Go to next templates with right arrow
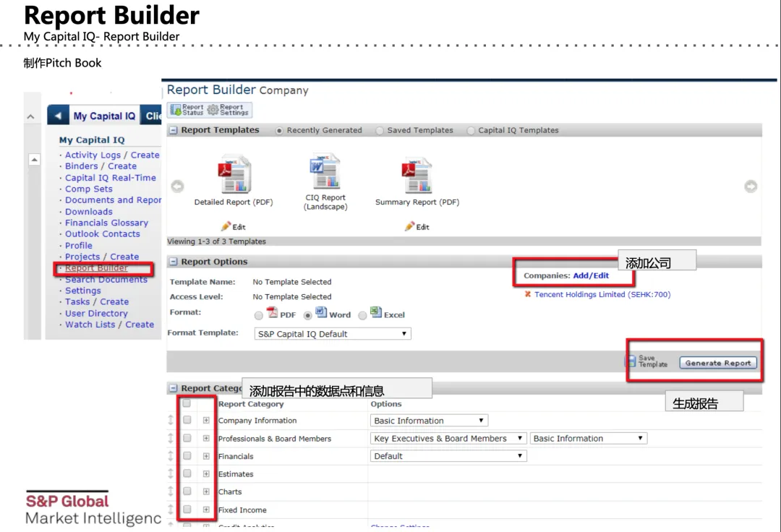The width and height of the screenshot is (781, 532). coord(751,186)
